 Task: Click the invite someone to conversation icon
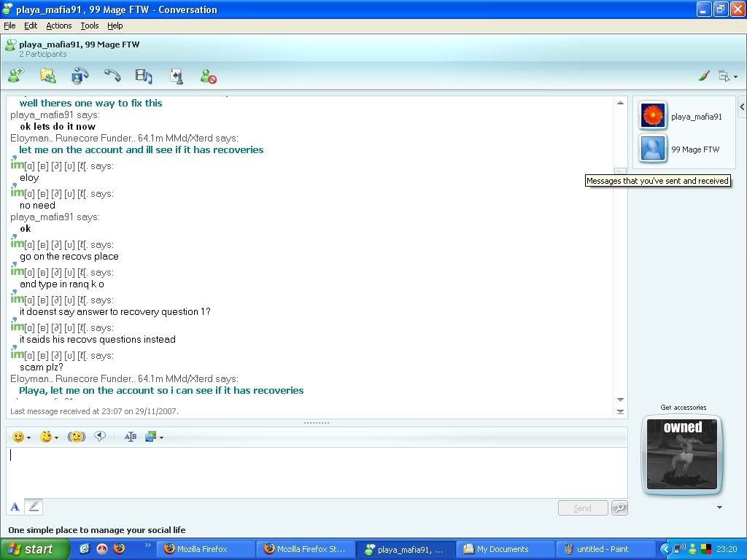[15, 75]
